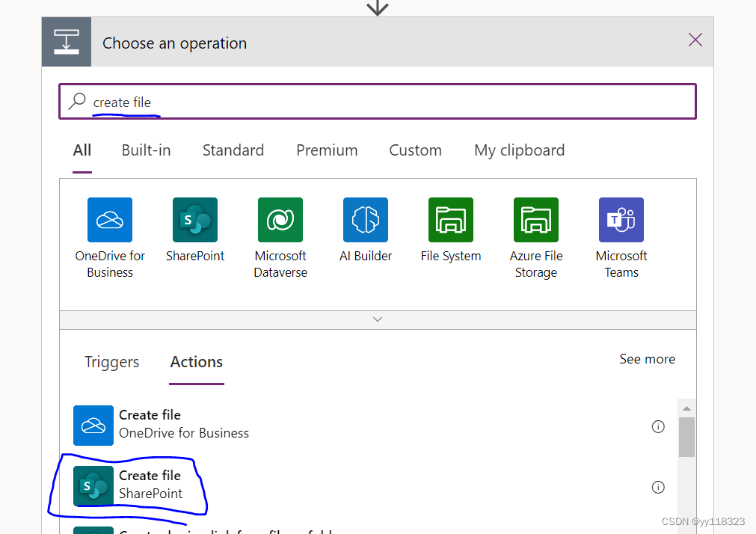Show info for OneDrive Create file action
Image resolution: width=756 pixels, height=534 pixels.
[658, 426]
